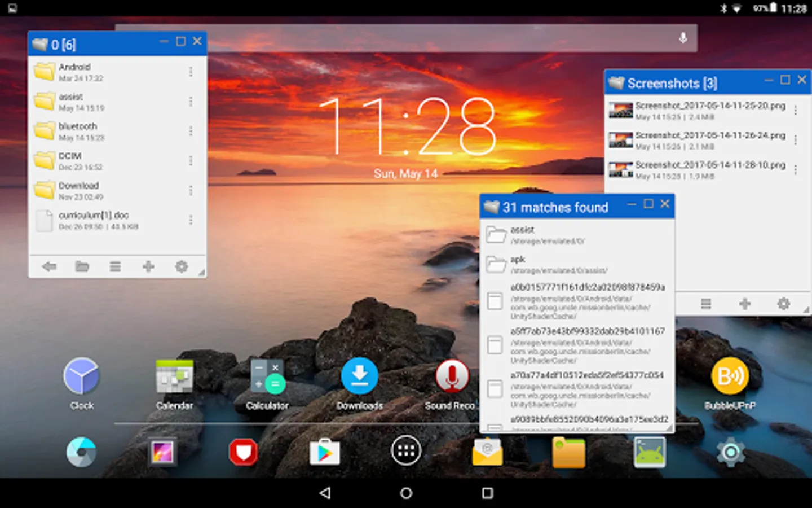The height and width of the screenshot is (508, 812).
Task: Tap the Android back navigation button
Action: tap(325, 493)
